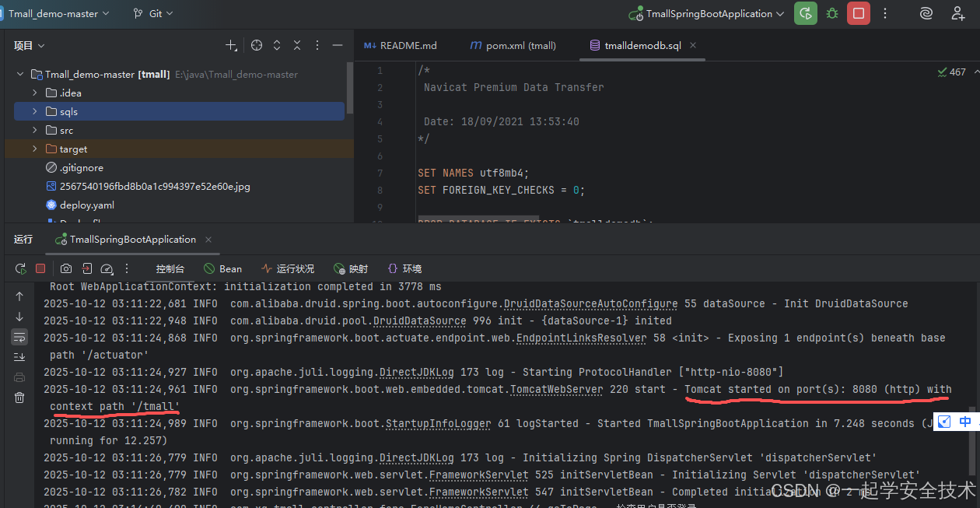Click the DruidDataSourceAutoConfigure link in console
This screenshot has width=980, height=508.
coord(591,304)
